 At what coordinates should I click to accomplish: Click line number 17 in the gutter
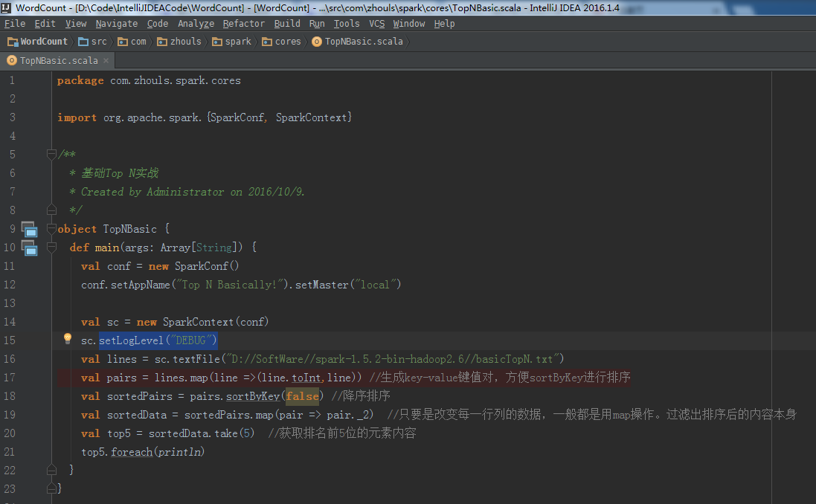(10, 378)
